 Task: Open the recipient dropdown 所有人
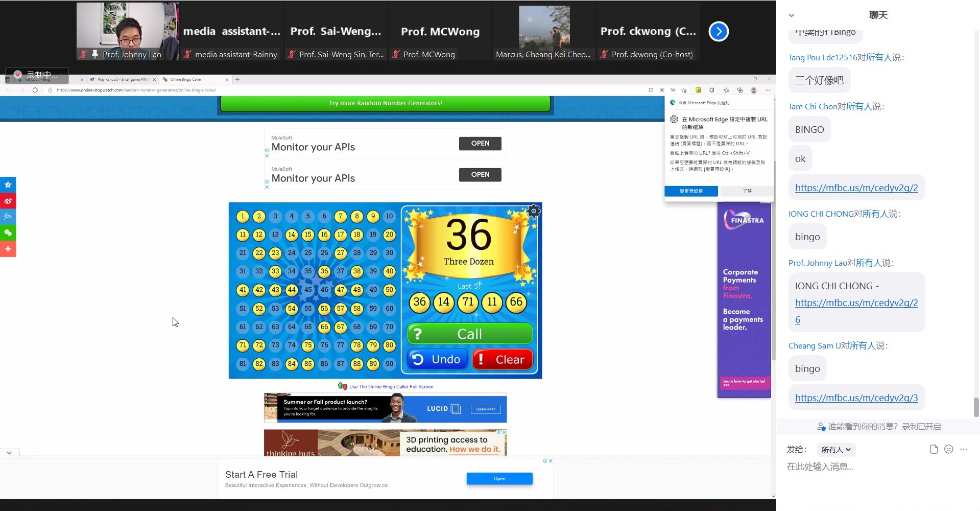(836, 450)
